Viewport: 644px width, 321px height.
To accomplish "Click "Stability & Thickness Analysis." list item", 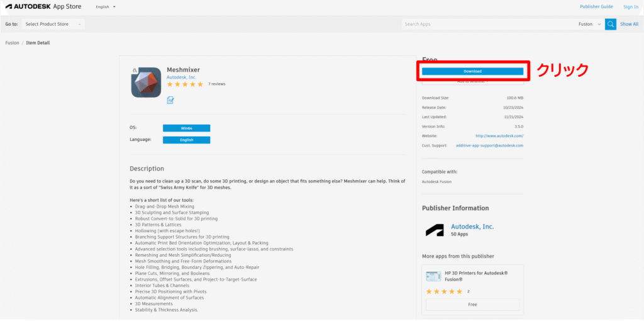I will point(167,310).
